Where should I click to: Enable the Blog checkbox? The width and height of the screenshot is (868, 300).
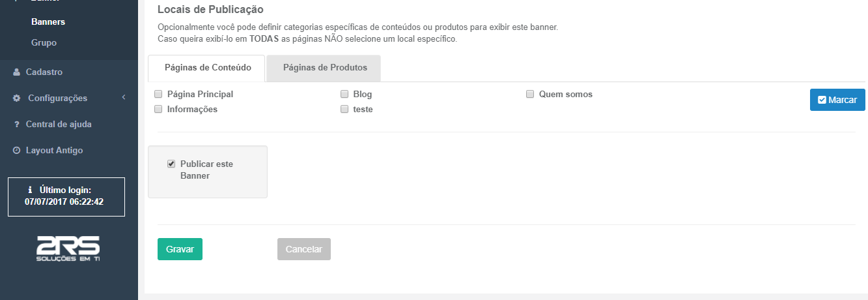point(344,94)
